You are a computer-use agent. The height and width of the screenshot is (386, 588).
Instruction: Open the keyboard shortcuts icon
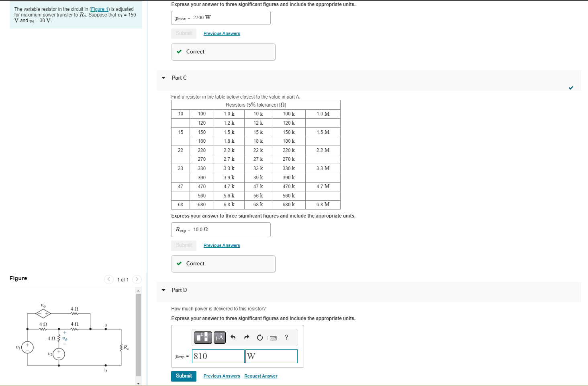(272, 337)
